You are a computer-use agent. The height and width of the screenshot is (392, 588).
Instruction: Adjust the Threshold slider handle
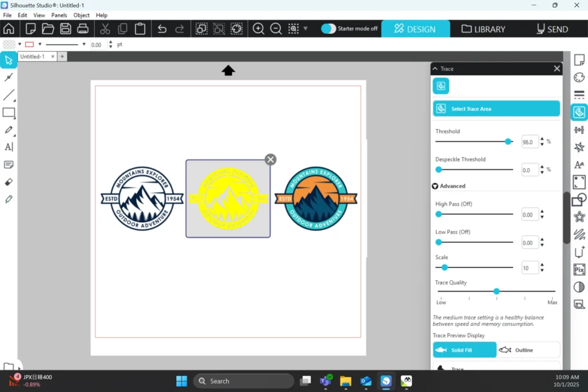coord(508,141)
